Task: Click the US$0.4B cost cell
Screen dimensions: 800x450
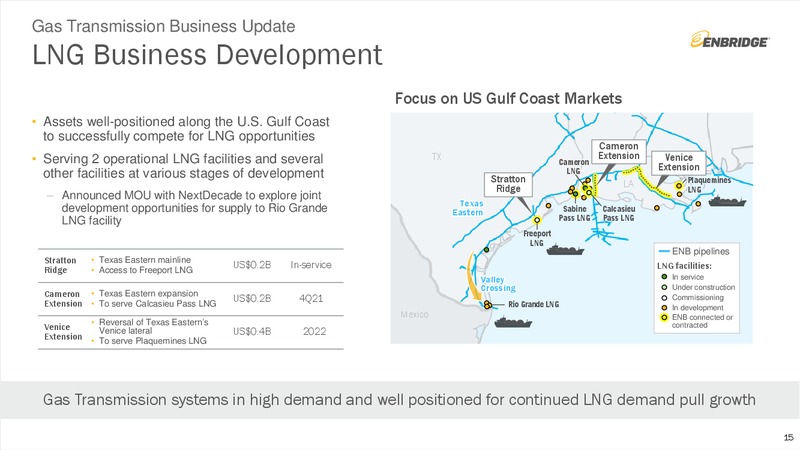Action: click(252, 331)
